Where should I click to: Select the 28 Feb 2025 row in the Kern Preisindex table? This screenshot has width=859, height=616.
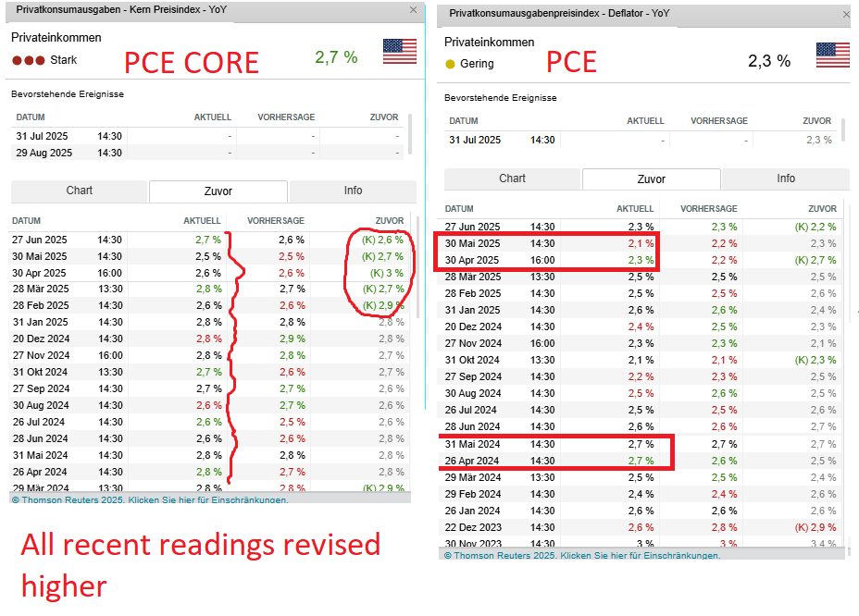[210, 305]
